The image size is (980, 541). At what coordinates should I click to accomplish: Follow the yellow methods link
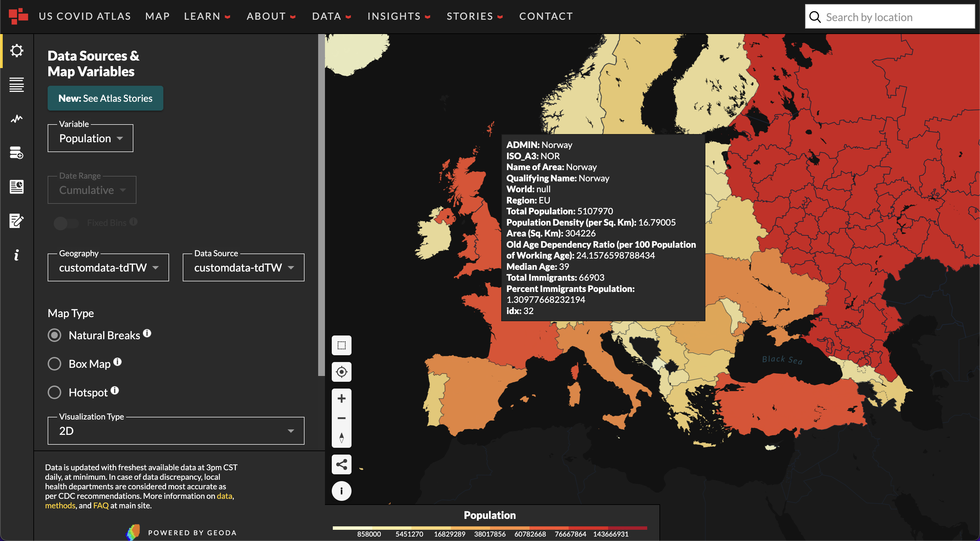coord(60,505)
